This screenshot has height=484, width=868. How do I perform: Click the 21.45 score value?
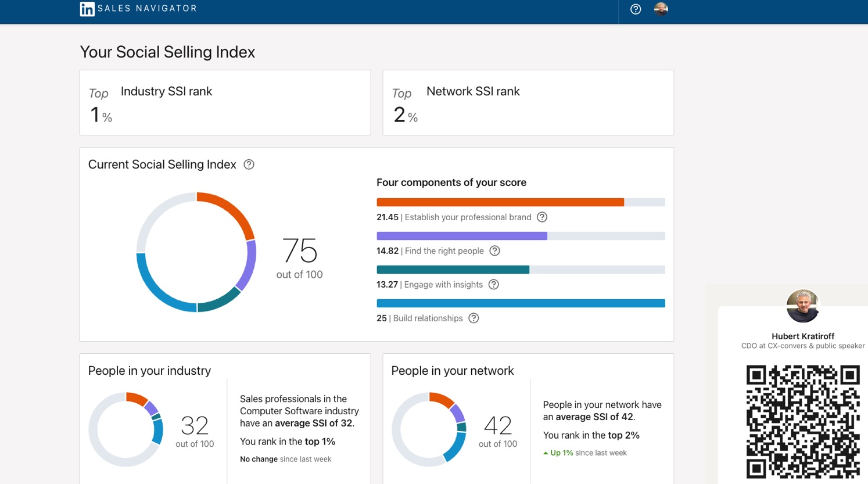388,217
